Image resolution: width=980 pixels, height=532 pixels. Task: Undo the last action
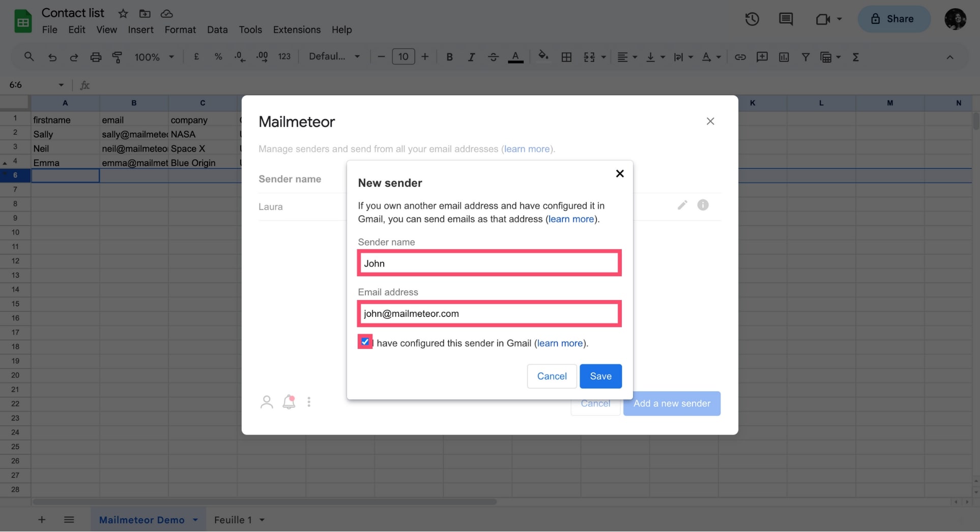52,57
